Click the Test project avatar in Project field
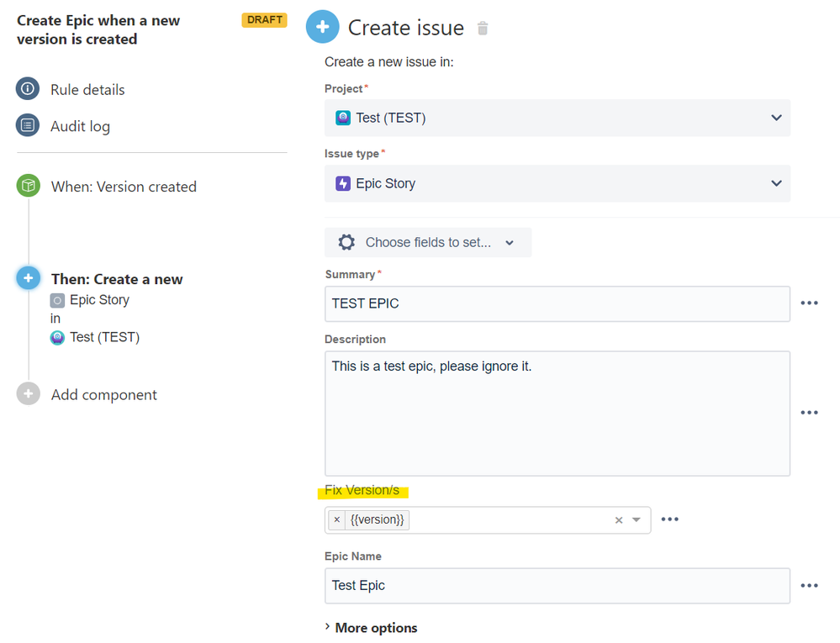Viewport: 840px width, 643px height. [343, 118]
